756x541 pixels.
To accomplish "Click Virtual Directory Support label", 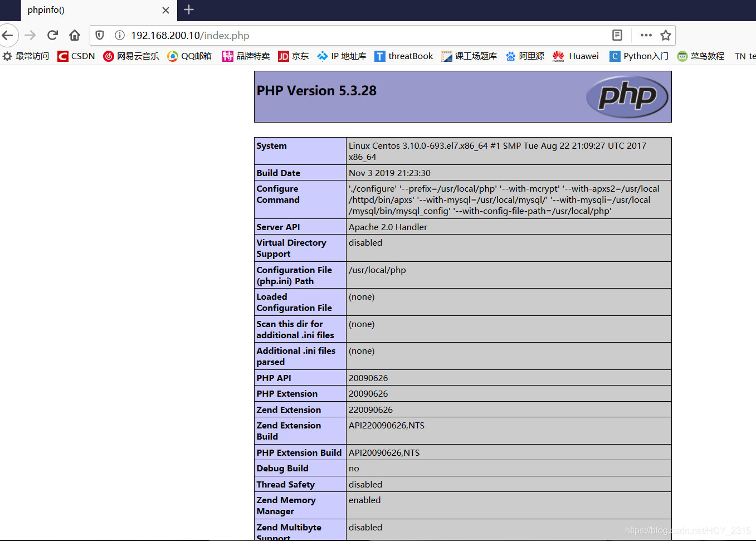I will coord(291,248).
